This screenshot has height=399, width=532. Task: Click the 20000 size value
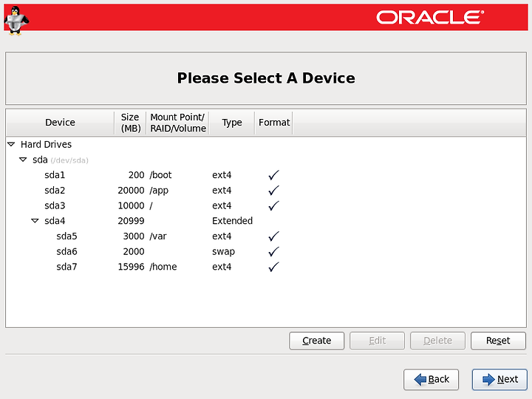[131, 191]
